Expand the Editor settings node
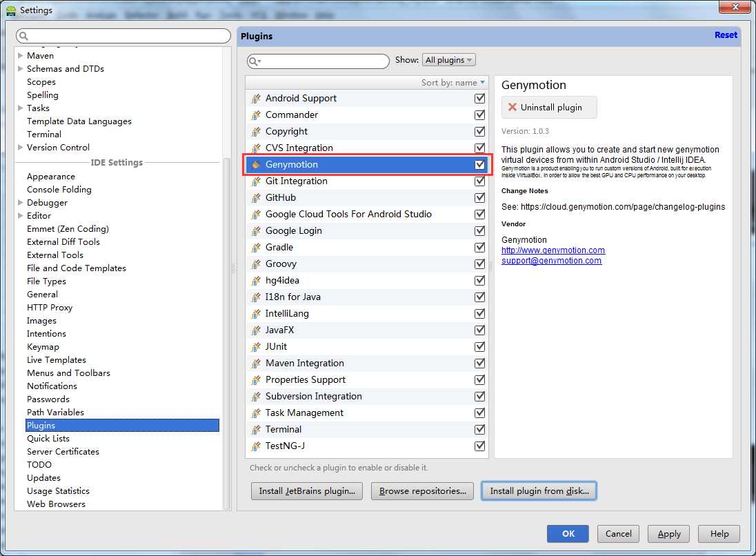The height and width of the screenshot is (556, 756). coord(20,215)
